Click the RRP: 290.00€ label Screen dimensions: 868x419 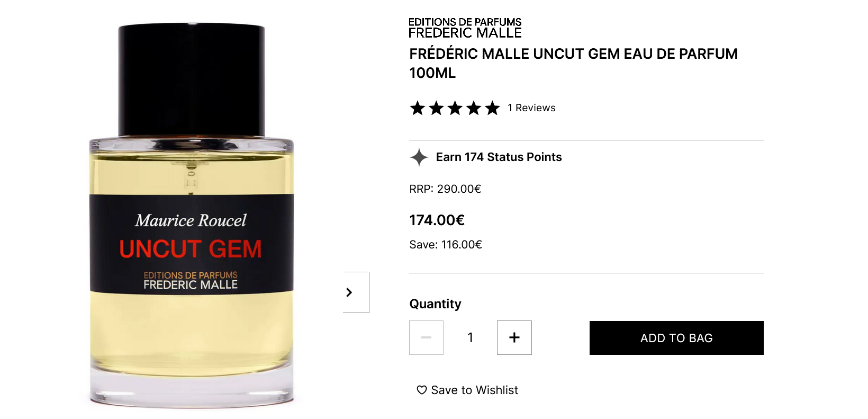pos(445,189)
